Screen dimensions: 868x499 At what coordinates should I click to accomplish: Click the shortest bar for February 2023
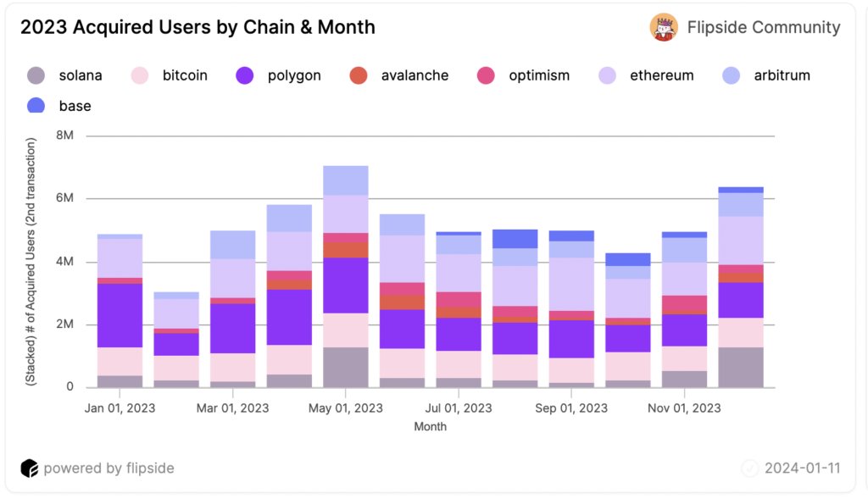point(176,340)
